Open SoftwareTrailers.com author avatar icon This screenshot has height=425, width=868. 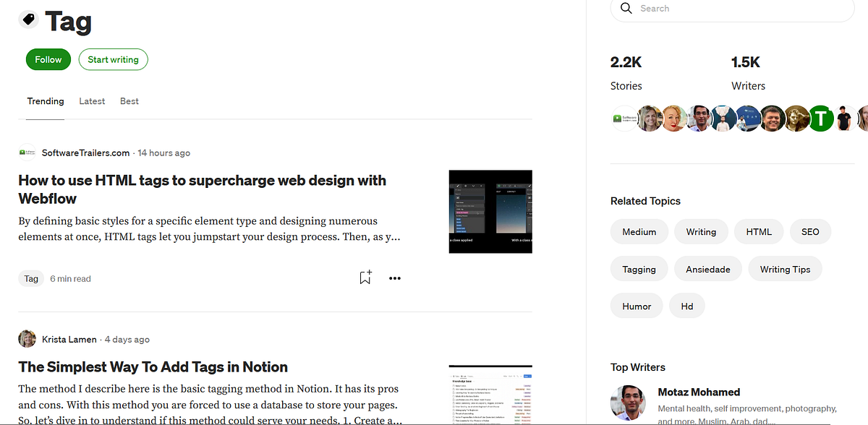pos(27,153)
